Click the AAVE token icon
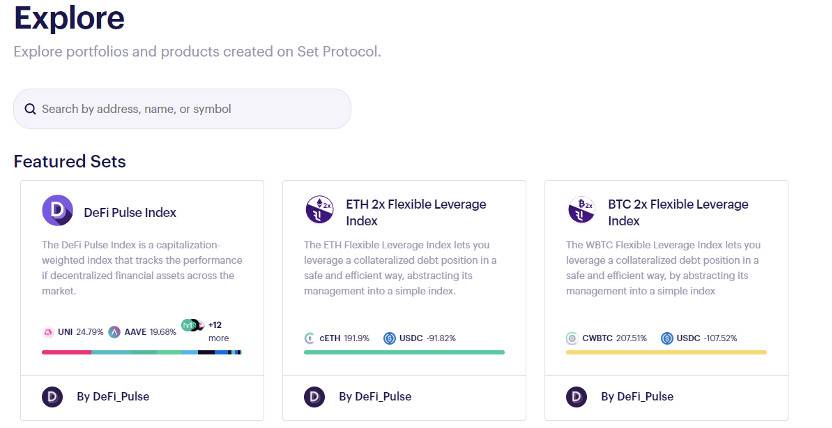The height and width of the screenshot is (428, 832). (114, 332)
